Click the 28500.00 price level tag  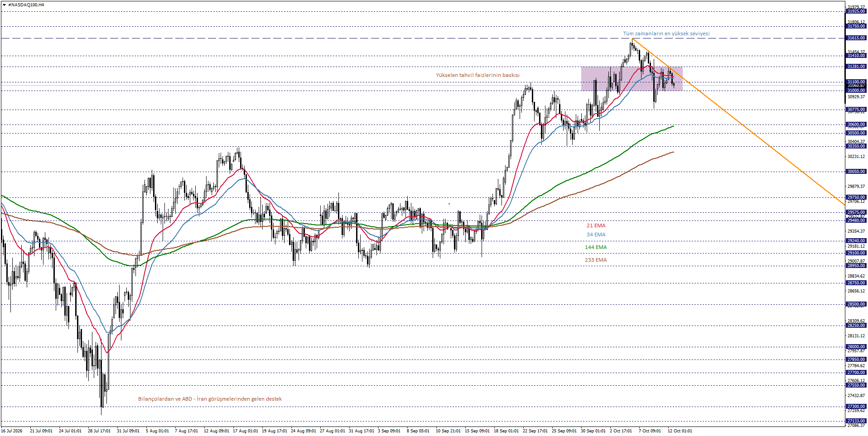(856, 304)
